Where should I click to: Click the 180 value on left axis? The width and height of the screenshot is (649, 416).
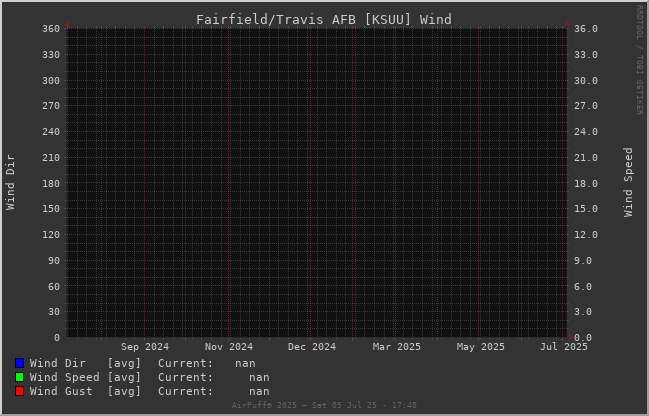(x=51, y=183)
